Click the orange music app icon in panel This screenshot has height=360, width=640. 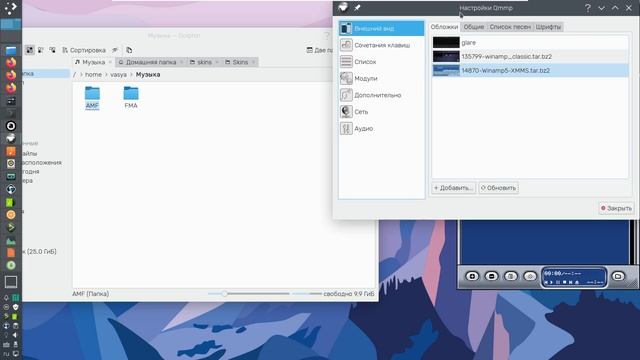click(x=11, y=151)
